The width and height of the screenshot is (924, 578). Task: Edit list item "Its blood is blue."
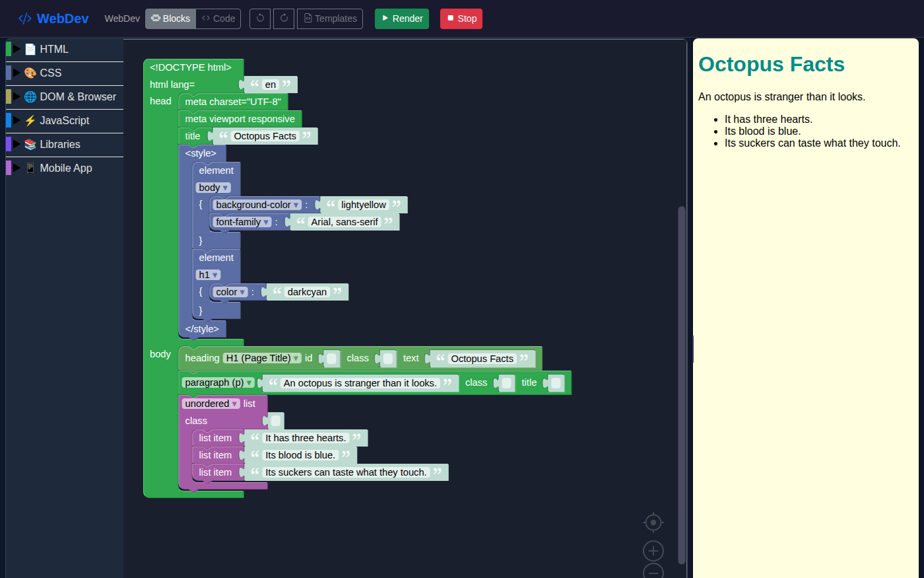(300, 455)
